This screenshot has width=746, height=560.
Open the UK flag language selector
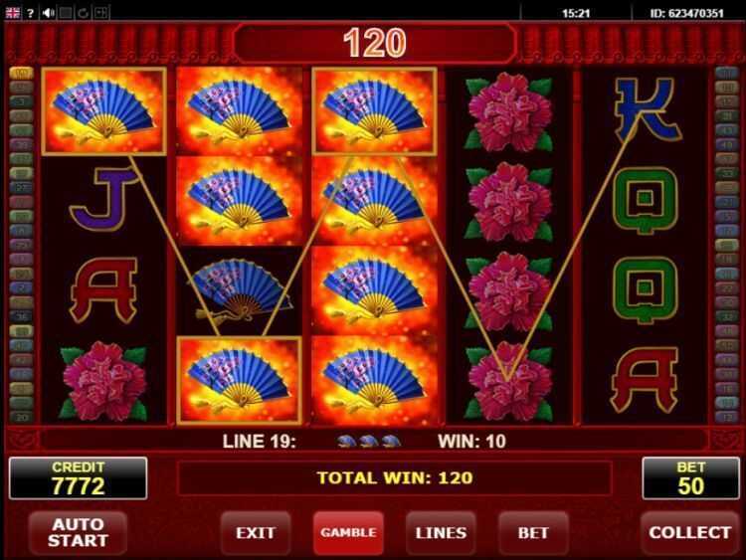click(13, 12)
